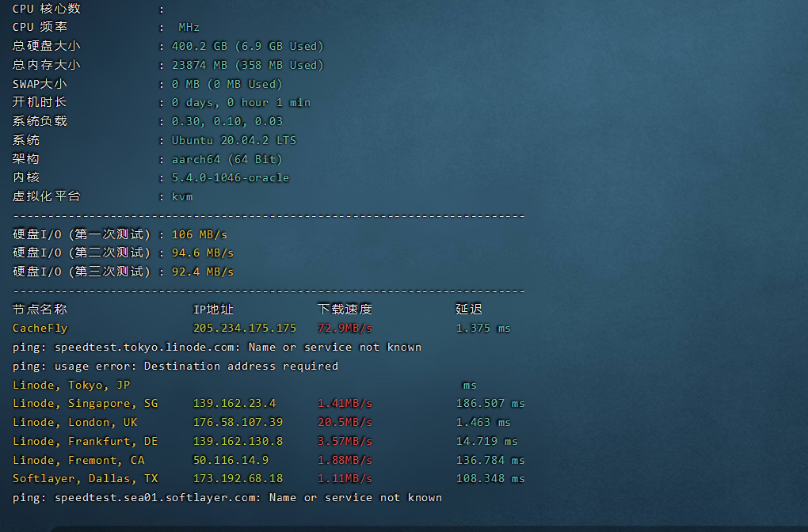Screen dimensions: 808x532
Task: Click the second disk I/O result 94.6 MB/s
Action: pyautogui.click(x=203, y=253)
